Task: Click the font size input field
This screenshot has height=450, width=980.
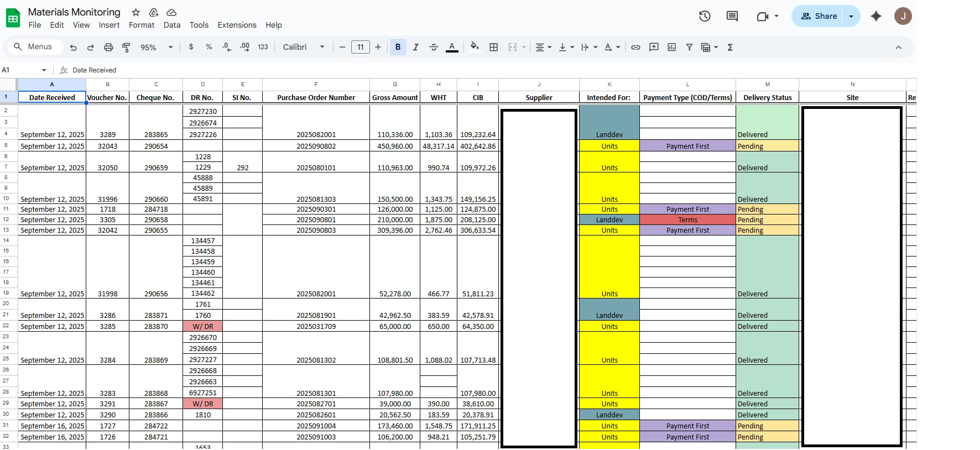Action: [x=360, y=48]
